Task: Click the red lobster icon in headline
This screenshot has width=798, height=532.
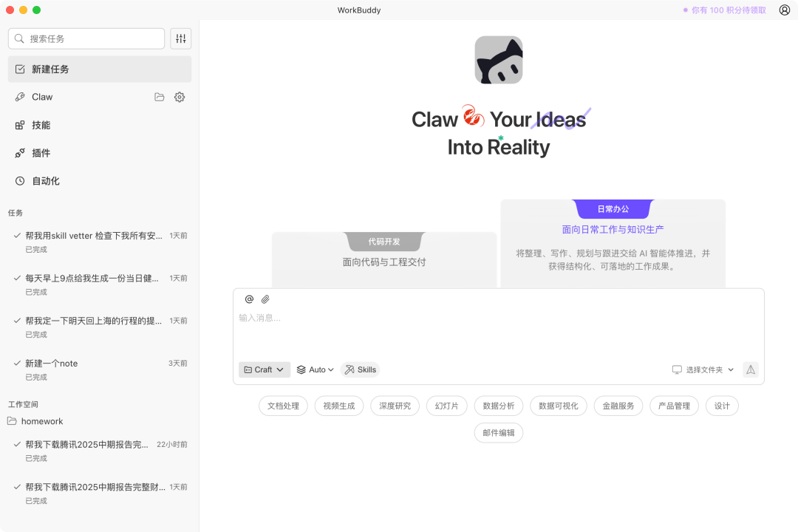Action: click(x=474, y=116)
